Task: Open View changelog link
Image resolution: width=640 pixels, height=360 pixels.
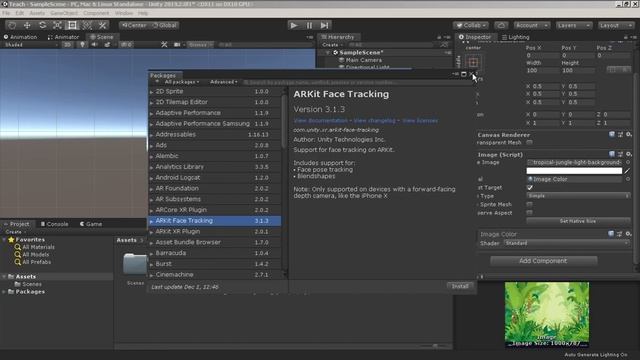Action: 374,121
